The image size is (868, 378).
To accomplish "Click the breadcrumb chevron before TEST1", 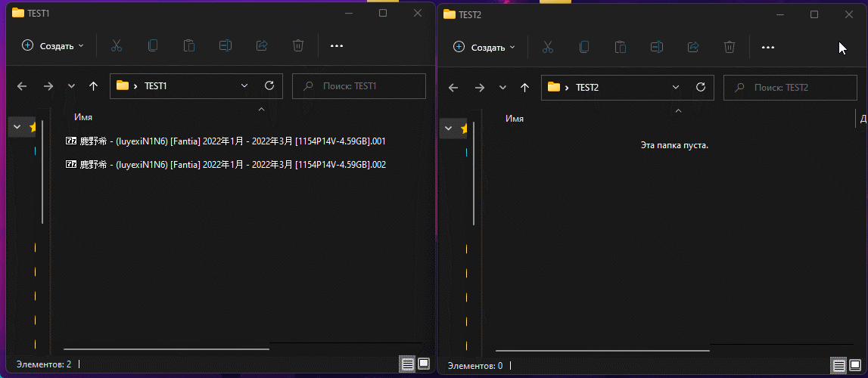I will click(x=135, y=86).
